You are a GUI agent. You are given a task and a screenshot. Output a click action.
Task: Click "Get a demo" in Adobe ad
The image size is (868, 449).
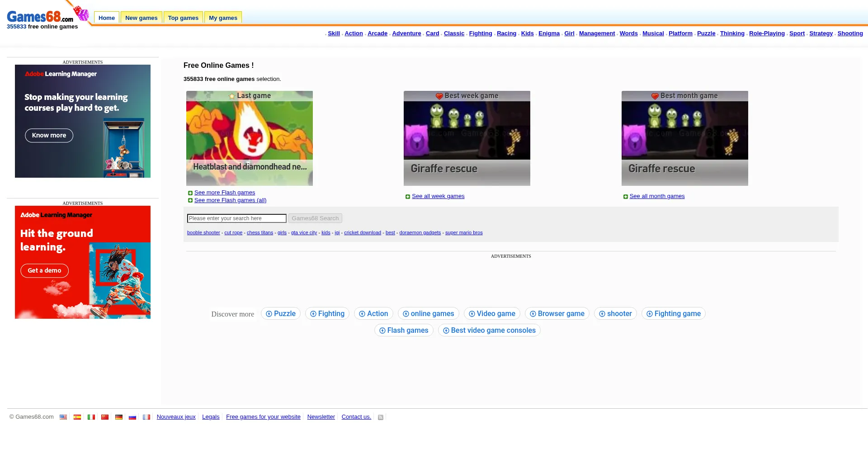click(44, 271)
